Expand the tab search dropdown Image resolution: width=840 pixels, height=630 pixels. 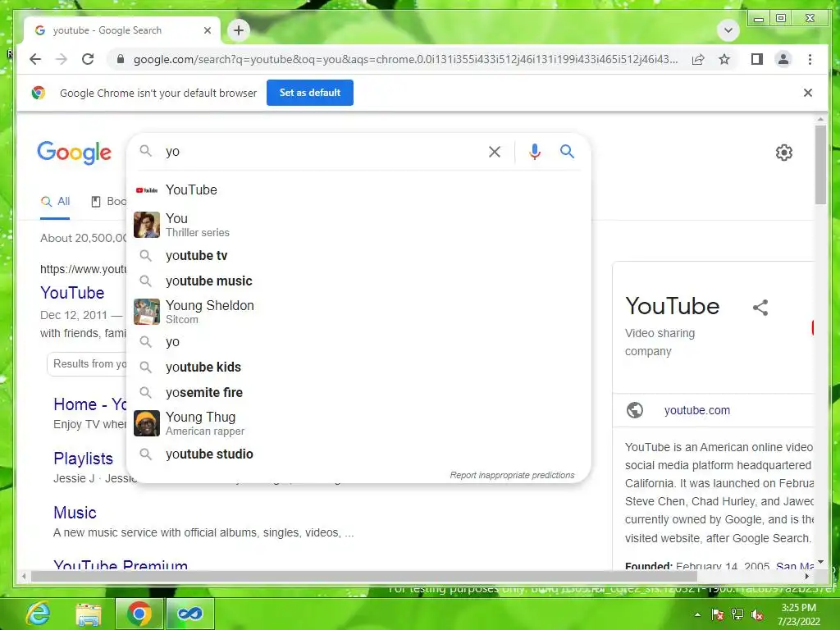[x=728, y=30]
